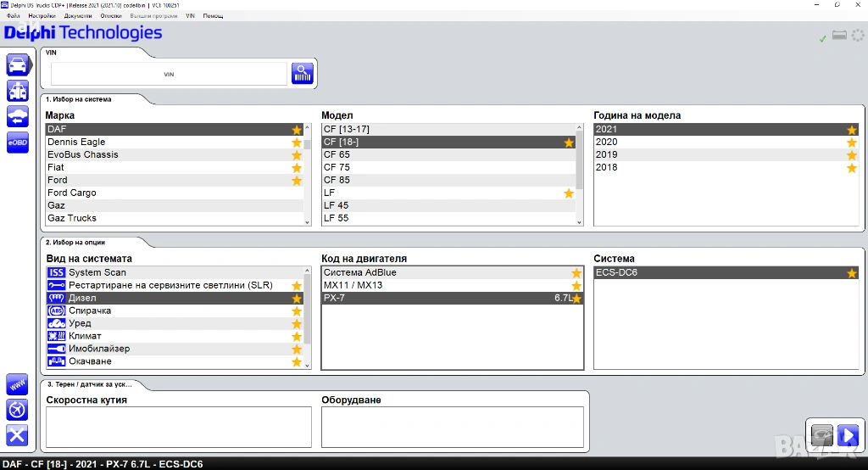Toggle favorite star for Система AdBlue

(576, 273)
